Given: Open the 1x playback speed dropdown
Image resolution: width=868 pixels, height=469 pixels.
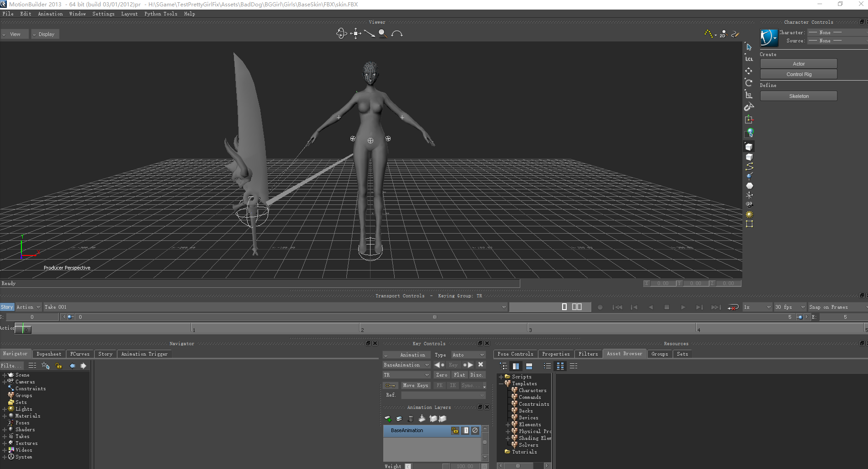Looking at the screenshot, I should pyautogui.click(x=757, y=307).
